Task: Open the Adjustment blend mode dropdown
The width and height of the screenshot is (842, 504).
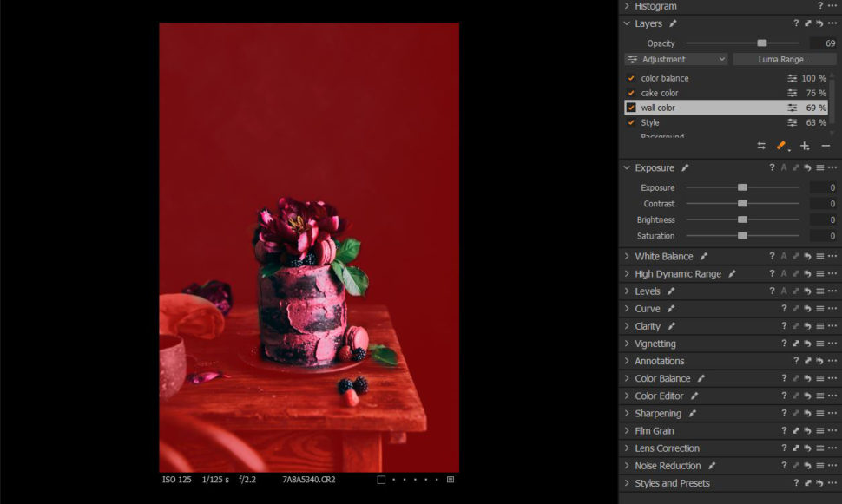Action: point(675,59)
